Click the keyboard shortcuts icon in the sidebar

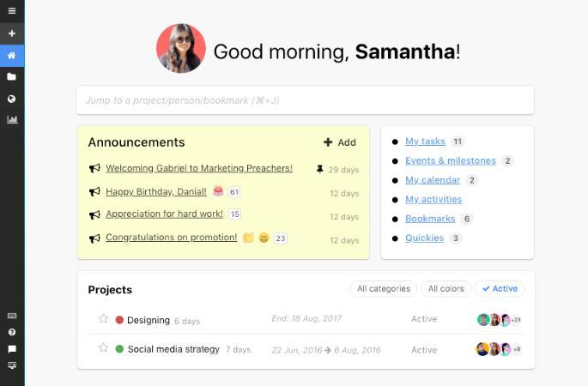coord(12,316)
